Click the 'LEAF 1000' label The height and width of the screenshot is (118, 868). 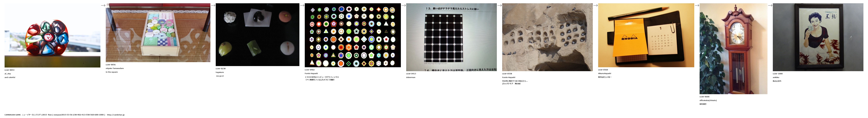778,74
